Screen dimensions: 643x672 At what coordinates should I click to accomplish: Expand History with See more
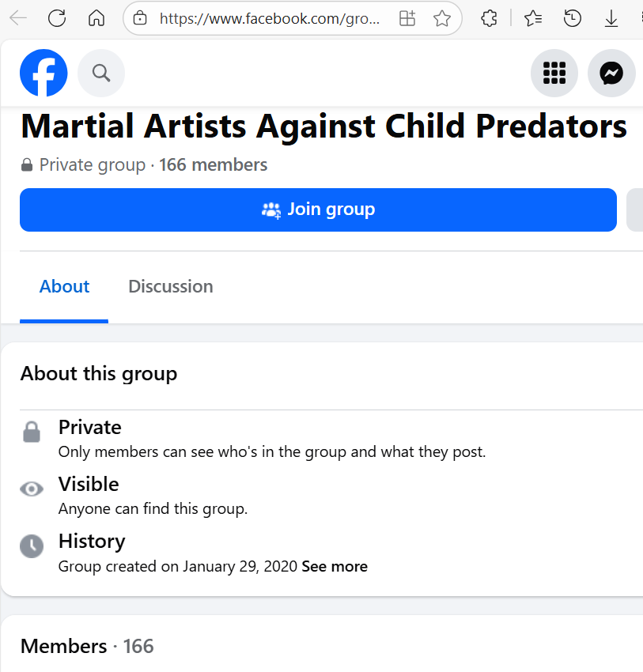(335, 567)
